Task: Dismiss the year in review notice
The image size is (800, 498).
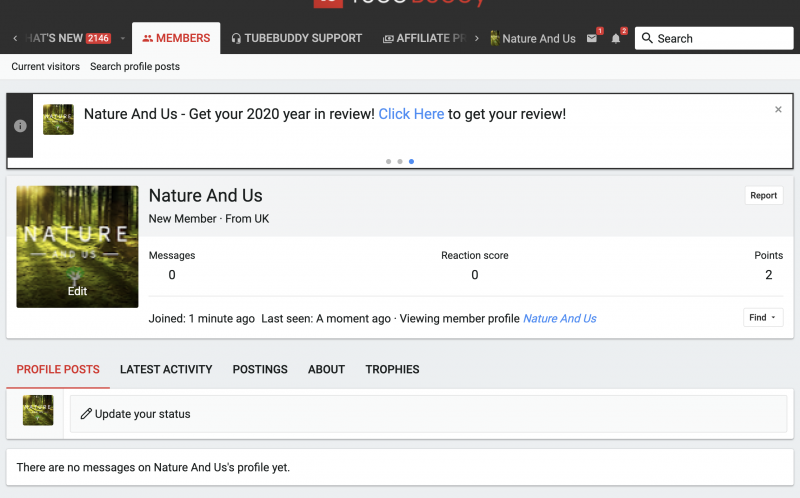Action: (778, 110)
